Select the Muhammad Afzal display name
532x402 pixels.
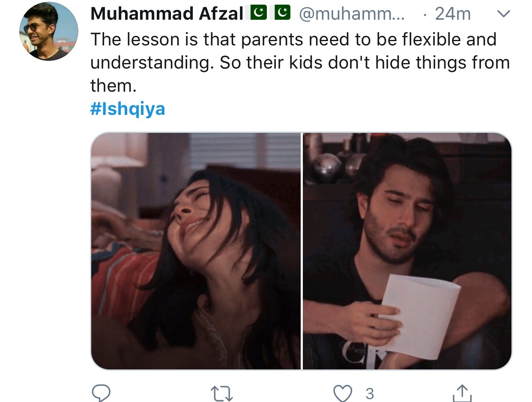[167, 15]
